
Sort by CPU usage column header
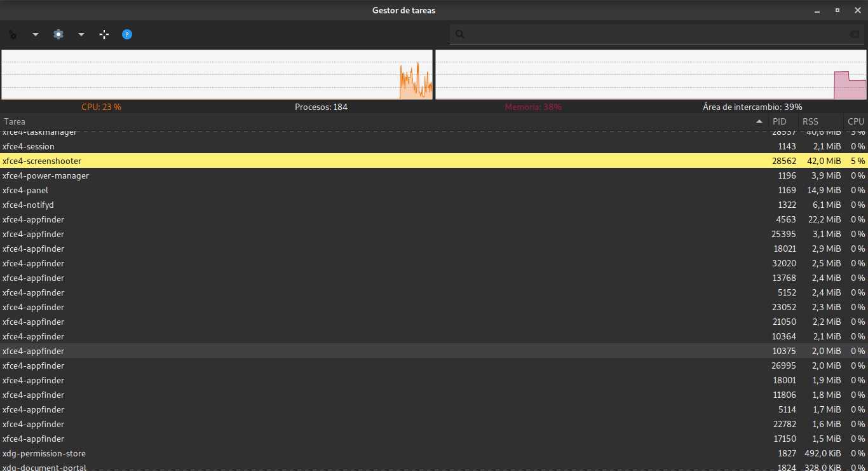click(855, 121)
